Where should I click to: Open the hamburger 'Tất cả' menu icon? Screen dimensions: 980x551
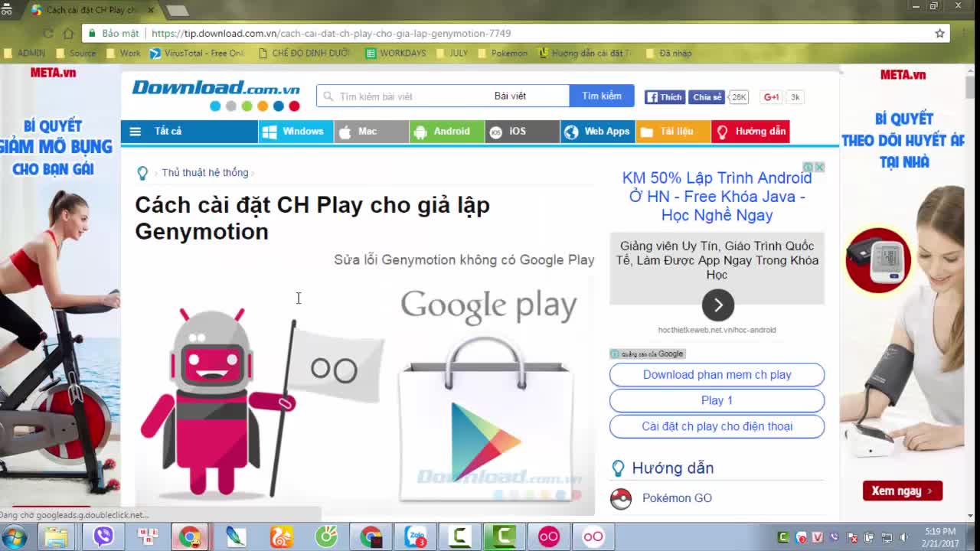click(136, 132)
